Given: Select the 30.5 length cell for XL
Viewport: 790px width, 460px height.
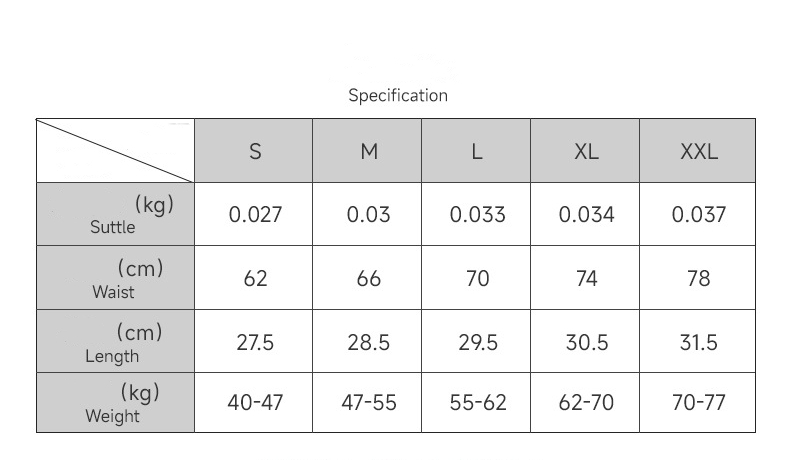Looking at the screenshot, I should [x=586, y=343].
